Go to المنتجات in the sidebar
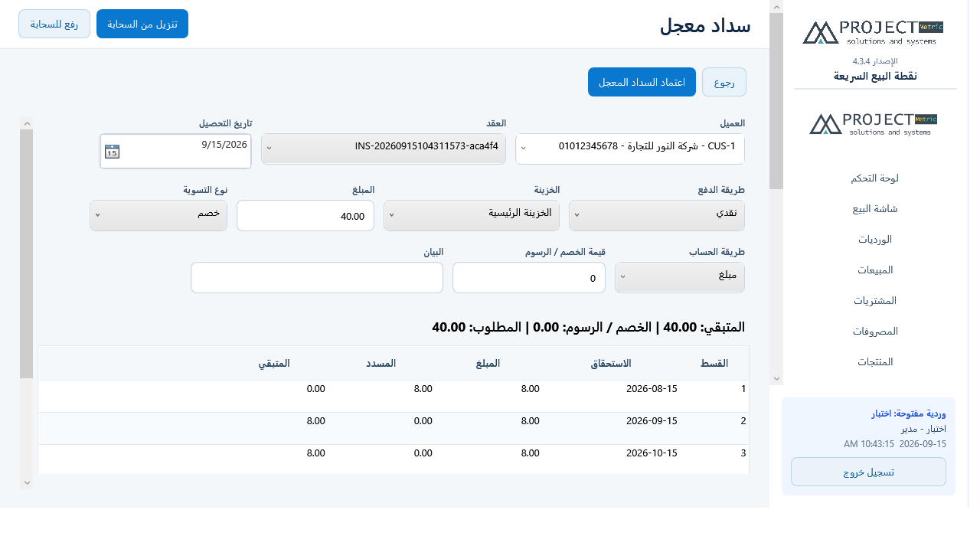Image resolution: width=980 pixels, height=536 pixels. 874,361
